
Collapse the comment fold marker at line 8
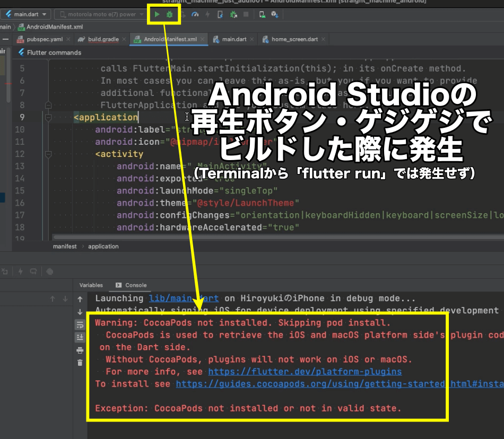48,105
